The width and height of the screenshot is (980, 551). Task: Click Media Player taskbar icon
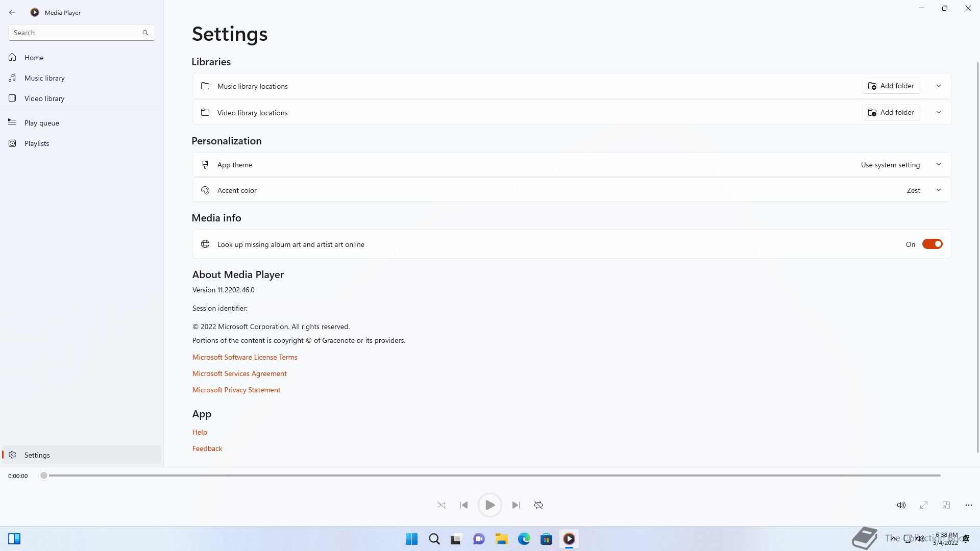pos(569,539)
